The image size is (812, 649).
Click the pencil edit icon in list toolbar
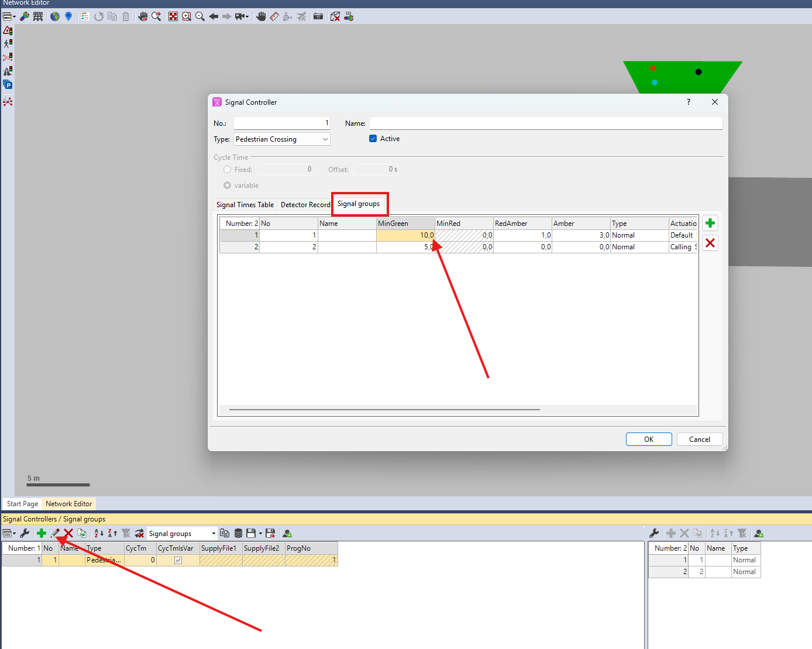pos(55,533)
